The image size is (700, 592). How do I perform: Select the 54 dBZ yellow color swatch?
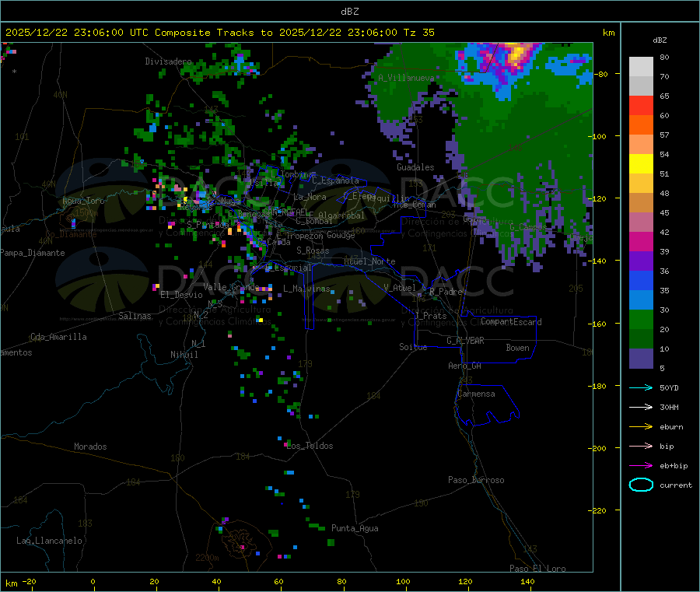pyautogui.click(x=641, y=164)
